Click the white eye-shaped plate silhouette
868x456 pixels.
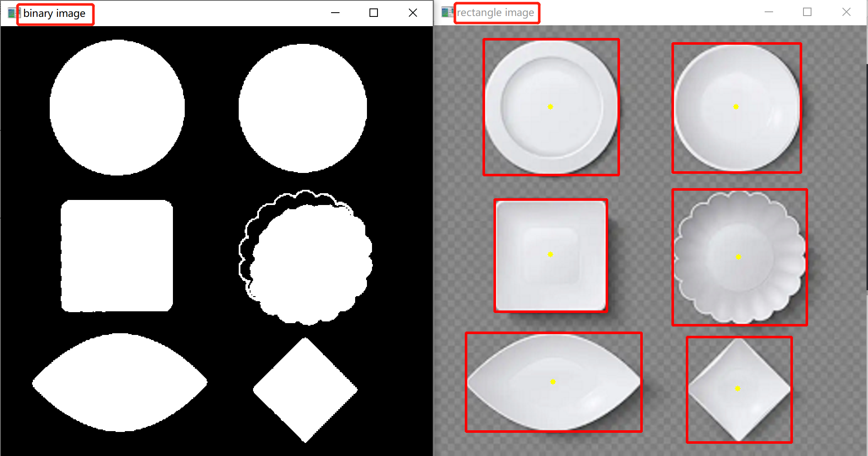click(119, 384)
